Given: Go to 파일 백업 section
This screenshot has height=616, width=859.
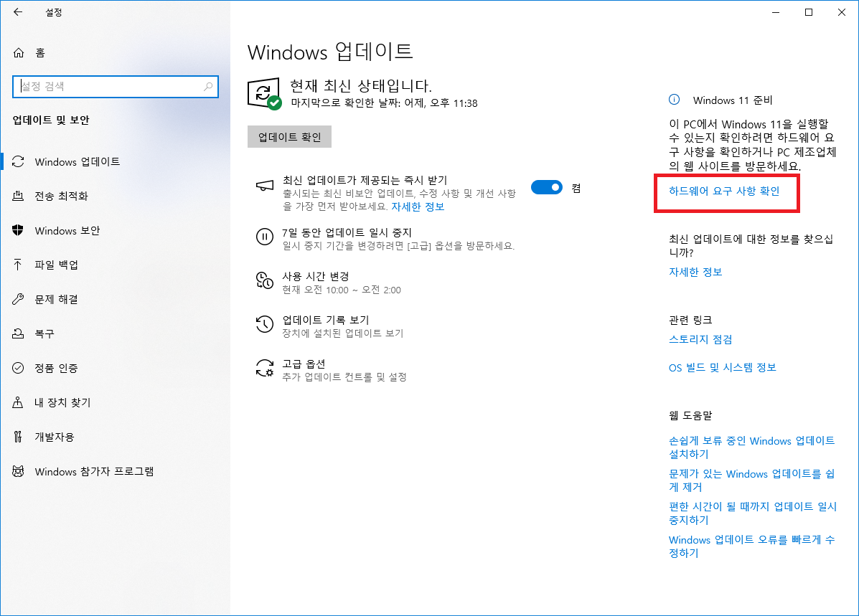Looking at the screenshot, I should (56, 265).
